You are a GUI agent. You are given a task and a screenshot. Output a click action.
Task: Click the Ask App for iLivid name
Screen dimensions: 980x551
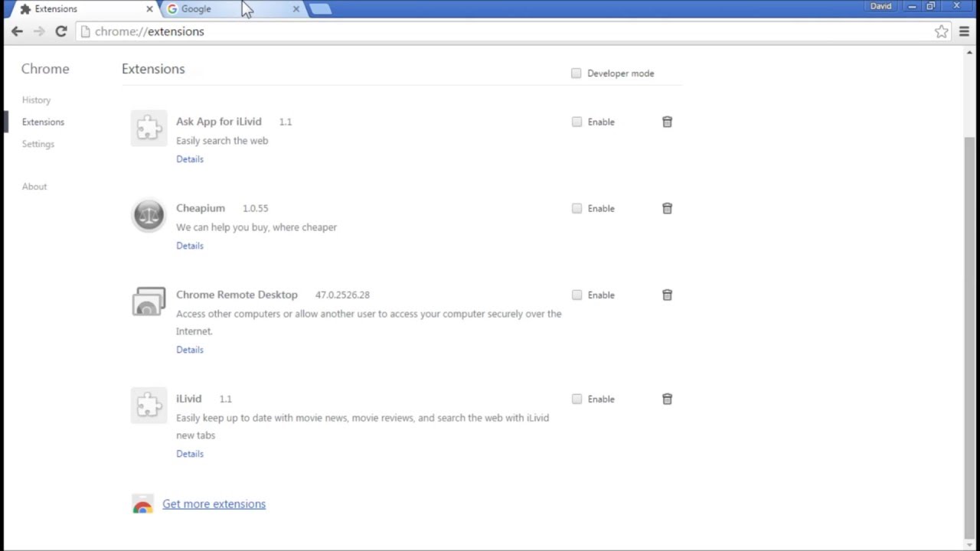pyautogui.click(x=218, y=122)
